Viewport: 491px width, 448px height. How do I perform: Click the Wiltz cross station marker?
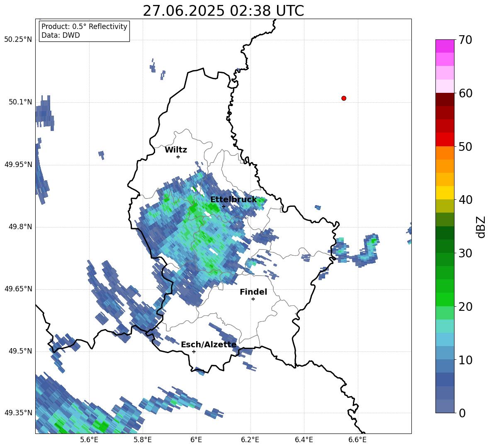(x=178, y=157)
